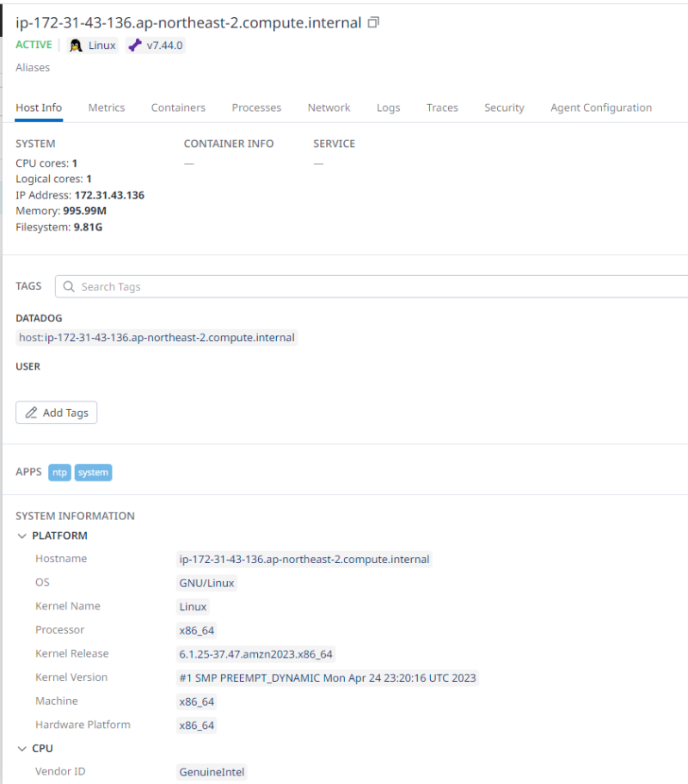Click the Kernel Version value #1 SMP PREEMPT_DYNAMIC

[x=328, y=678]
